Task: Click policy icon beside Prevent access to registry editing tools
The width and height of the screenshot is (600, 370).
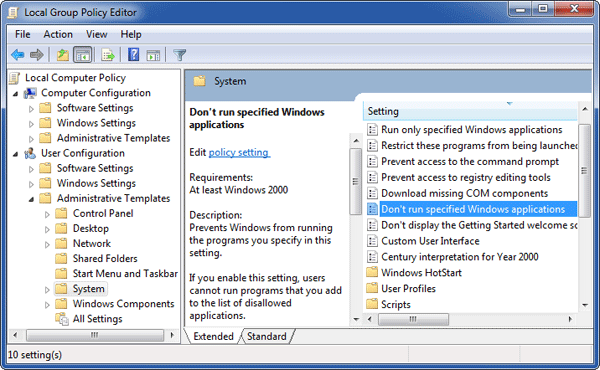Action: [x=372, y=178]
